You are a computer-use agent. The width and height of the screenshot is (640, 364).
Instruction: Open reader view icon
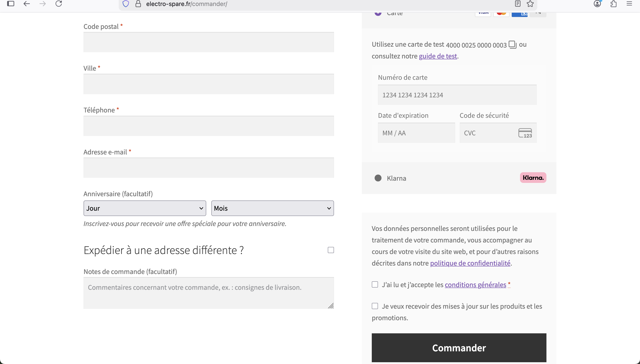click(x=518, y=4)
